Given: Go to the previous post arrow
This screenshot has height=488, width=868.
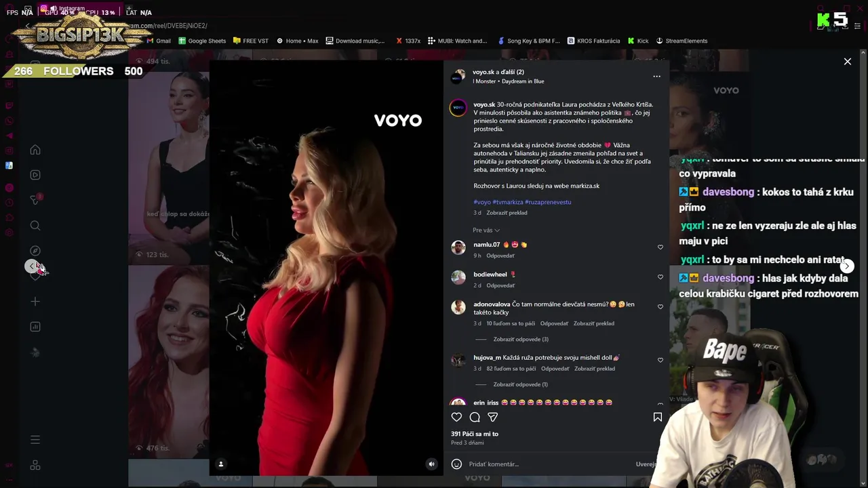Looking at the screenshot, I should (31, 266).
